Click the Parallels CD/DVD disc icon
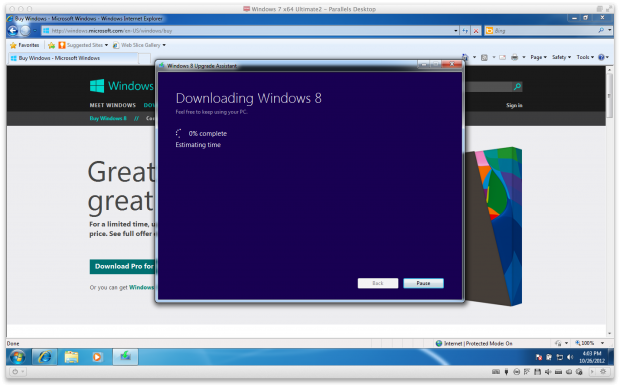 tap(516, 372)
